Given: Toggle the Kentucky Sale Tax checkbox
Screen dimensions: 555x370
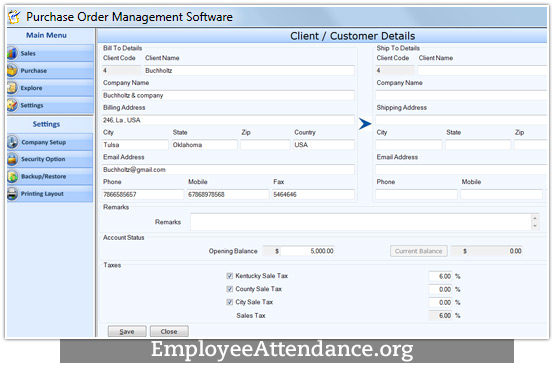Looking at the screenshot, I should tap(229, 276).
